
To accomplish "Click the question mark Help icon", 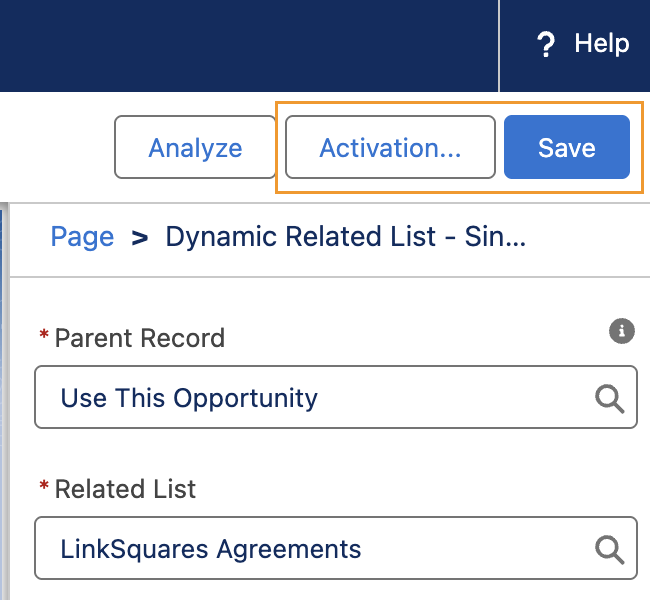I will (x=545, y=45).
